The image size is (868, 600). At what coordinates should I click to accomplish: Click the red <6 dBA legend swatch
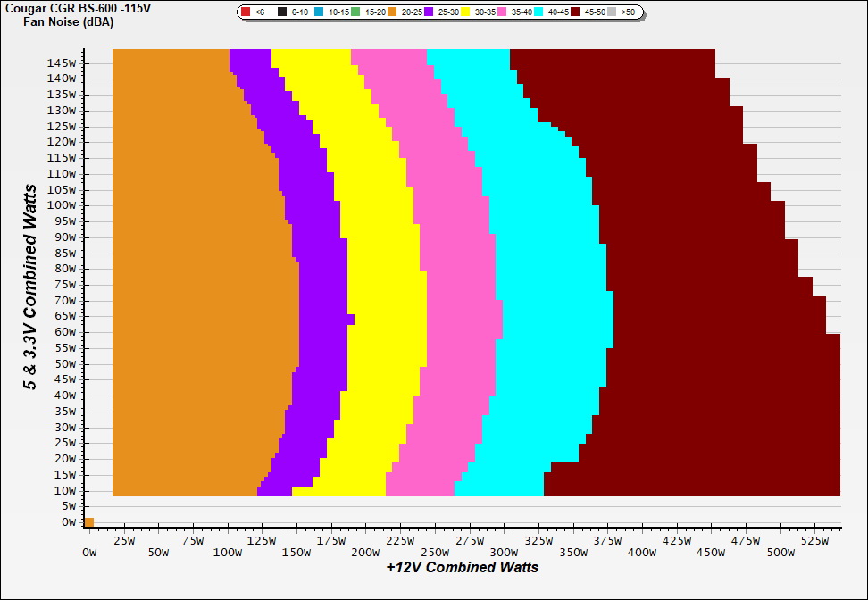[246, 12]
